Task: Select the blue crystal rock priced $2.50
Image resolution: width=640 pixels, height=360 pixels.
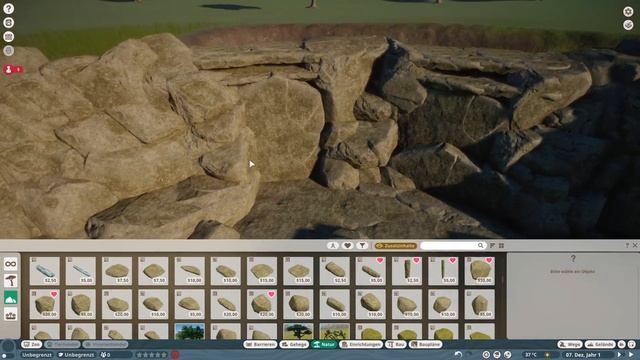Action: [45, 271]
